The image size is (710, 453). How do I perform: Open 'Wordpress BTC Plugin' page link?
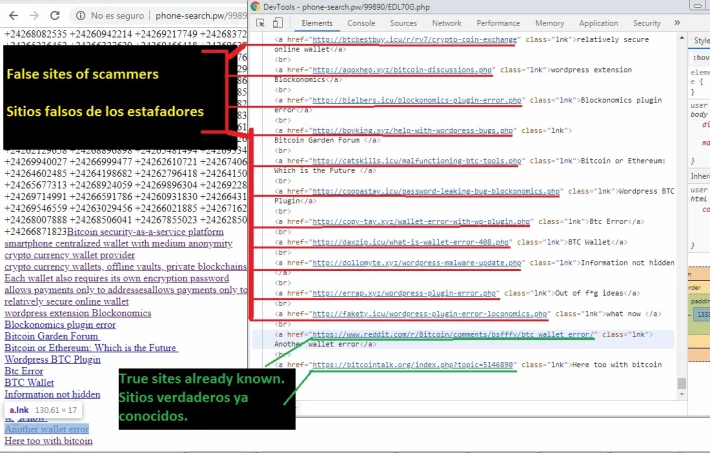(53, 360)
